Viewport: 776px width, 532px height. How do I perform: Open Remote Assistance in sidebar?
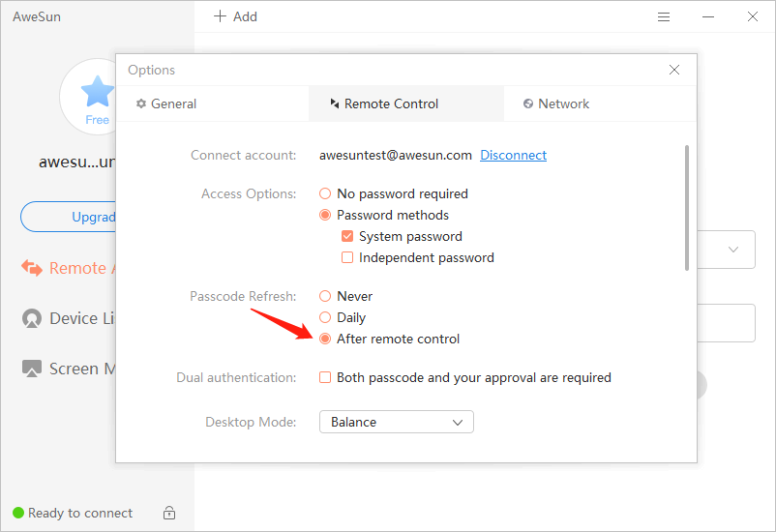(69, 268)
